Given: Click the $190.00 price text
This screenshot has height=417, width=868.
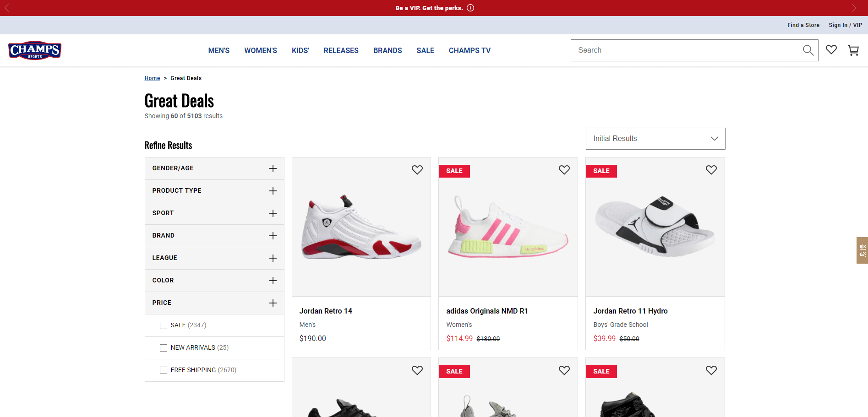Looking at the screenshot, I should click(x=313, y=338).
